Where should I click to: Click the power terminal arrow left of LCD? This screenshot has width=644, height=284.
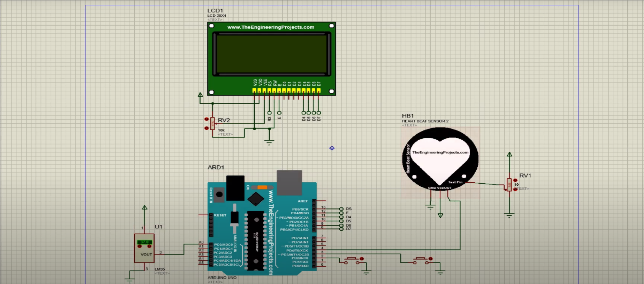200,95
